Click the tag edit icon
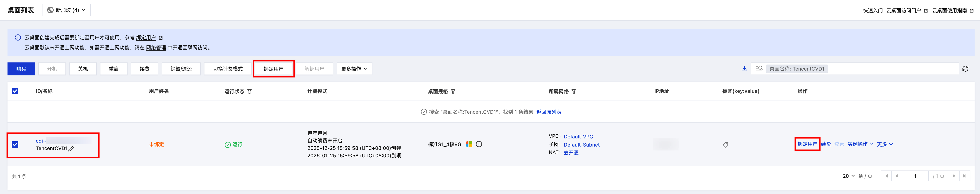Viewport: 980px width, 194px height. pyautogui.click(x=725, y=145)
